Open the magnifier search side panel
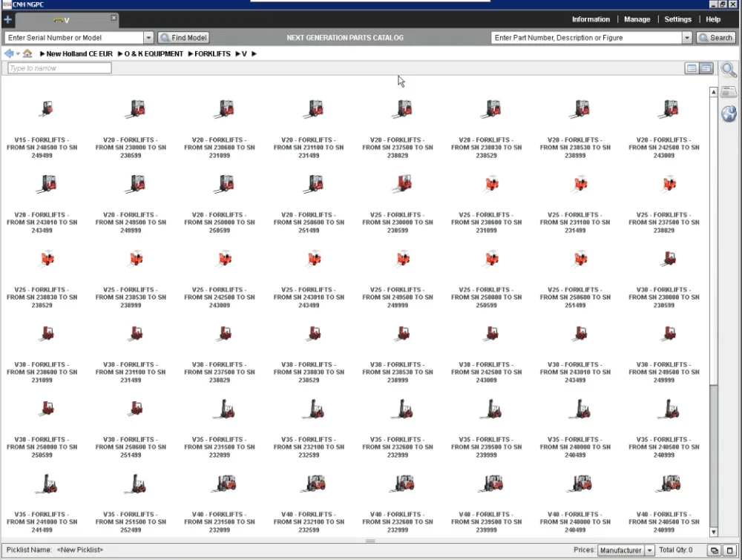Image resolution: width=742 pixels, height=560 pixels. click(x=729, y=70)
